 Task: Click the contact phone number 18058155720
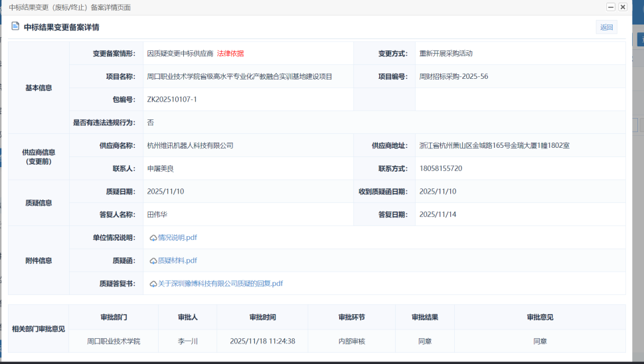[x=441, y=168]
